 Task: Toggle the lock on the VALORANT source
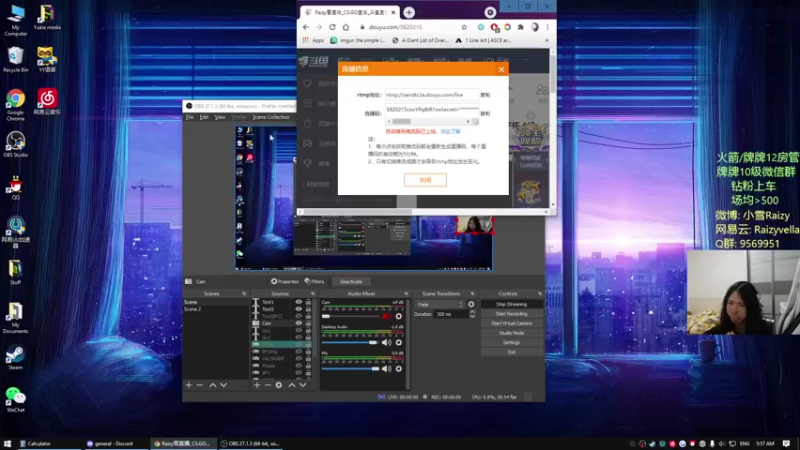click(x=308, y=359)
